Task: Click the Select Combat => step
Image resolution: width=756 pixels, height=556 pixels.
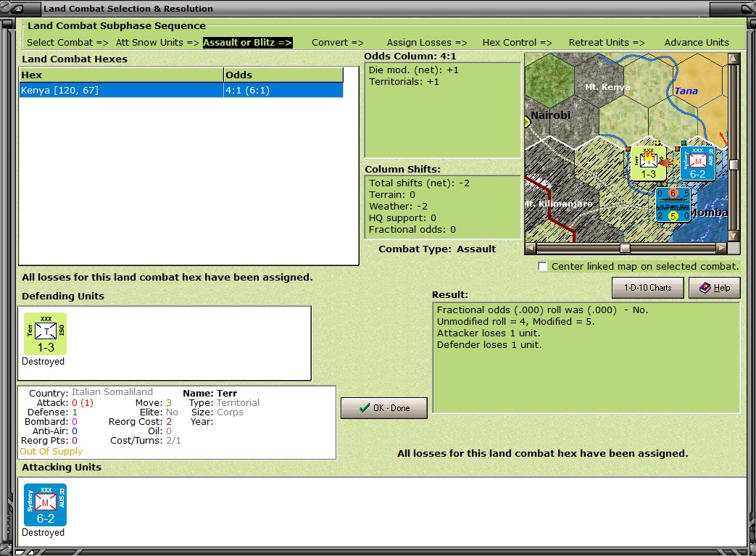Action: point(67,43)
